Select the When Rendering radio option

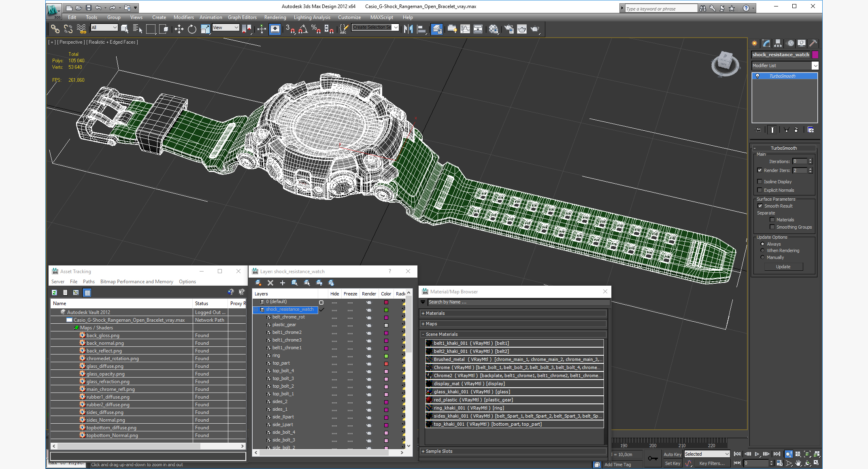click(x=762, y=250)
